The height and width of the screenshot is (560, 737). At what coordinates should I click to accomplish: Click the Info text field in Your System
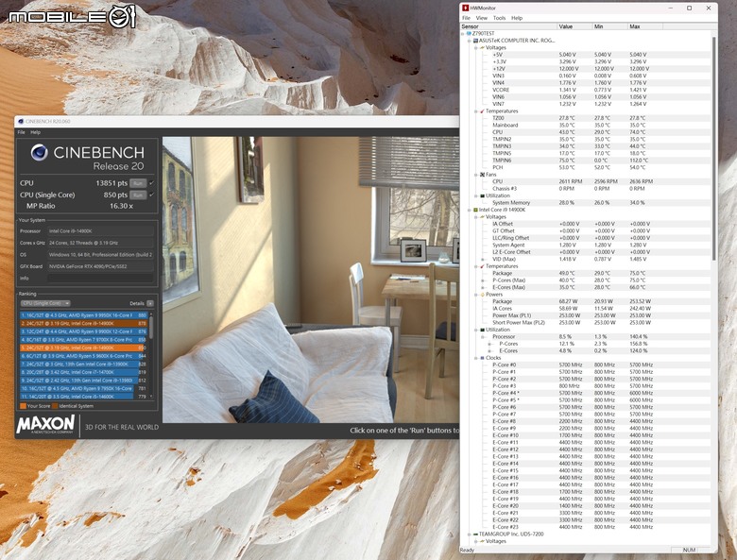(100, 279)
